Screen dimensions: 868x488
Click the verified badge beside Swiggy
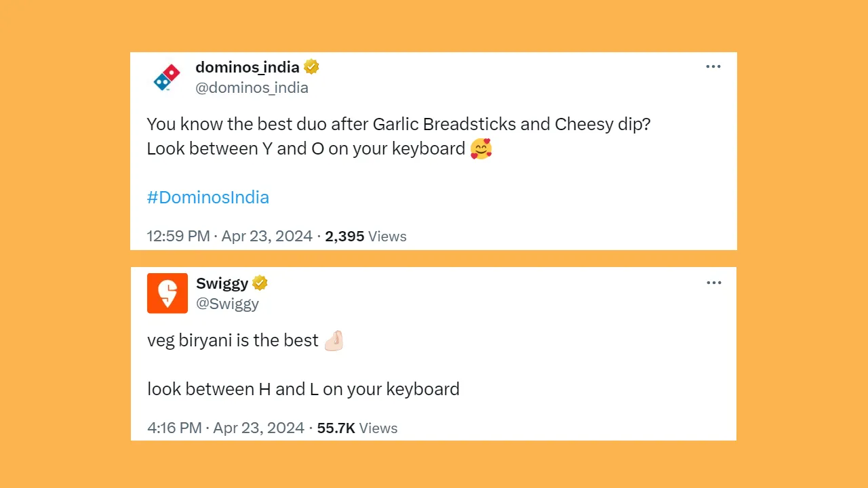pos(260,283)
